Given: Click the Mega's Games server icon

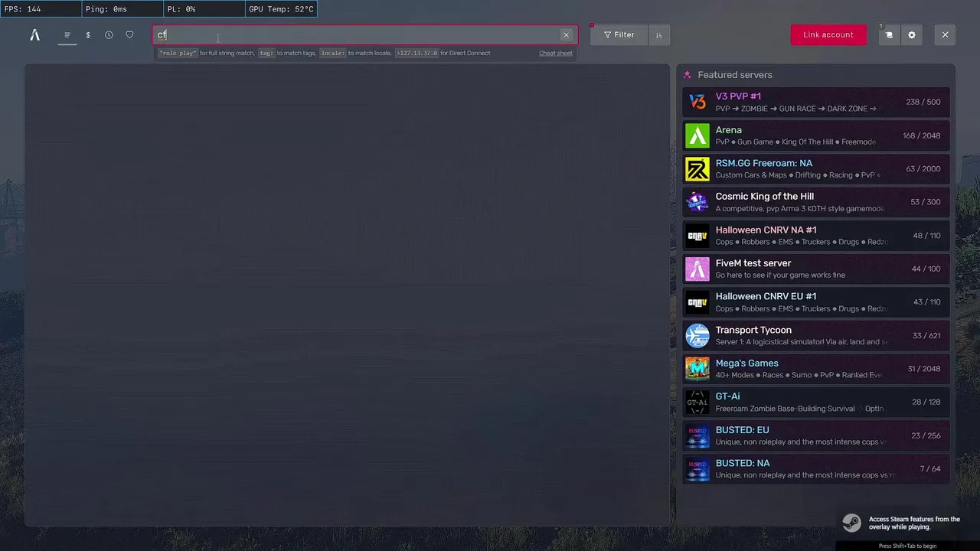Looking at the screenshot, I should [697, 368].
